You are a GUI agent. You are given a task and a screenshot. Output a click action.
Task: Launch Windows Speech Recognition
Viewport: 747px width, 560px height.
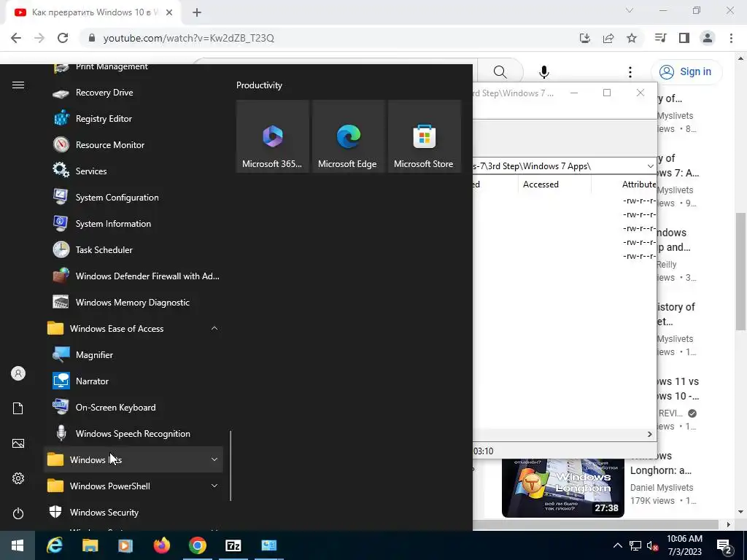tap(133, 433)
